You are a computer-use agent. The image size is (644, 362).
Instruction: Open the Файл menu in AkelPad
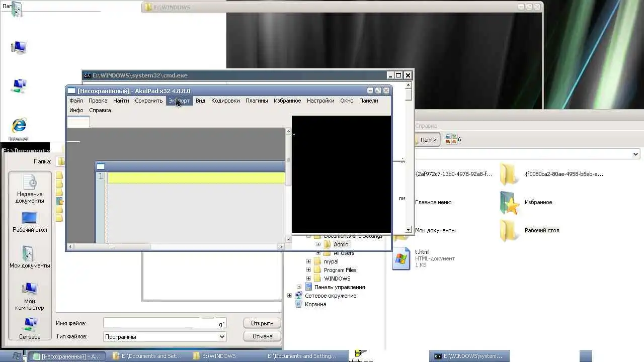pos(76,101)
